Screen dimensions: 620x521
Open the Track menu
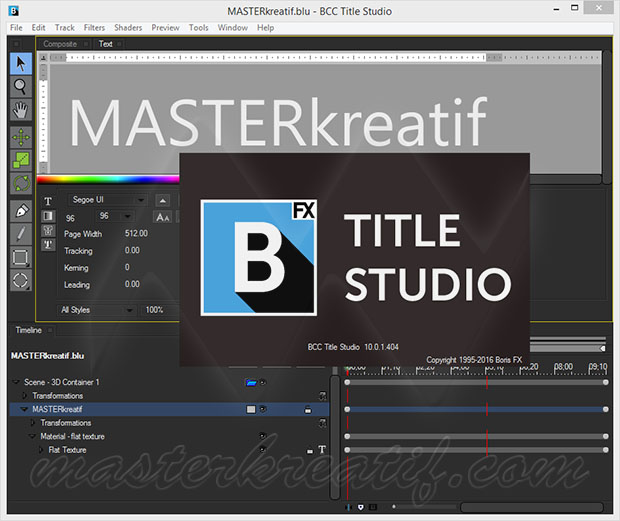65,28
